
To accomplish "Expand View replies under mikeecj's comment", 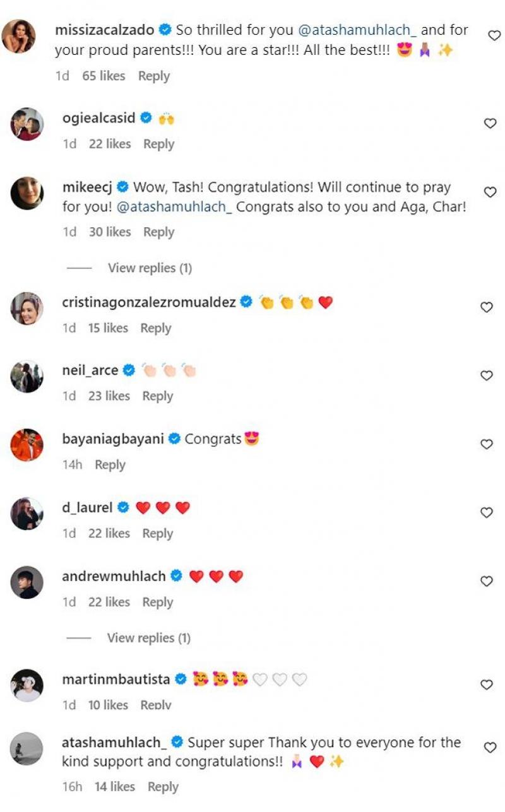I will coord(150,268).
